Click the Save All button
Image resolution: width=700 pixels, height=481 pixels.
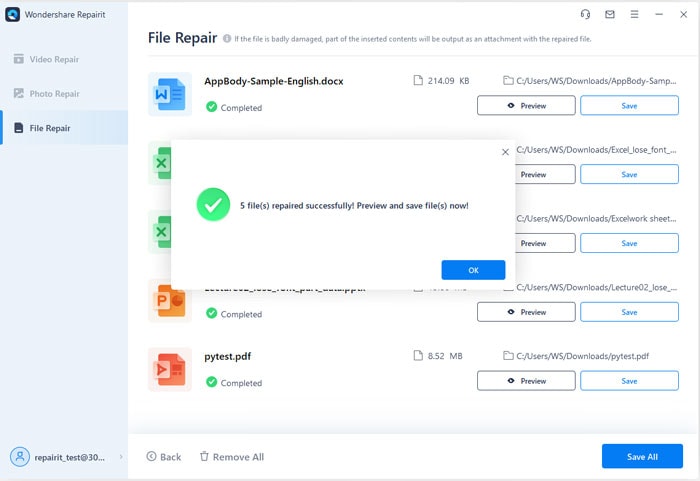[642, 457]
